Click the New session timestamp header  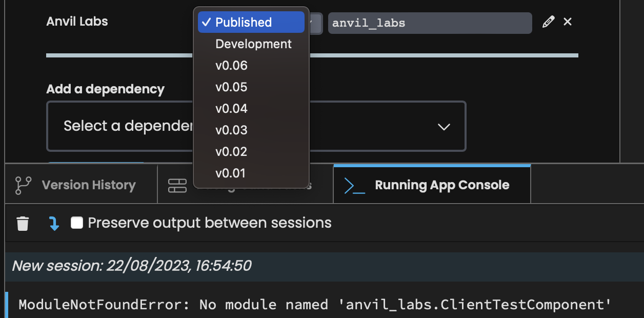tap(132, 266)
